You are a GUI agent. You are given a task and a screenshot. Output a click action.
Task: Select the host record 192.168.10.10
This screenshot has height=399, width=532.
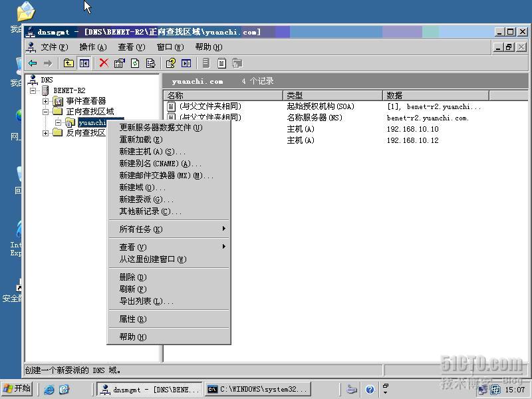tap(378, 129)
